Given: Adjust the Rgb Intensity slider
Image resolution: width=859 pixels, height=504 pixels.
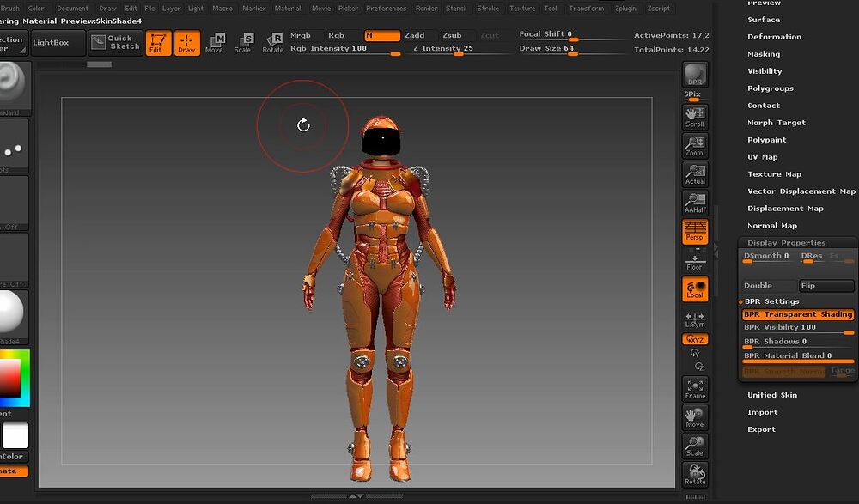Looking at the screenshot, I should click(x=345, y=49).
